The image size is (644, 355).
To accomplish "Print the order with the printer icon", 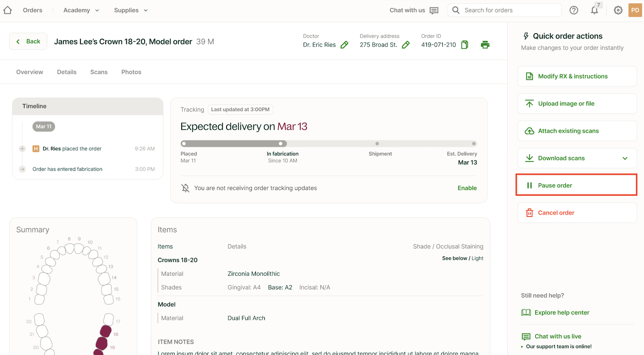I will pyautogui.click(x=485, y=45).
